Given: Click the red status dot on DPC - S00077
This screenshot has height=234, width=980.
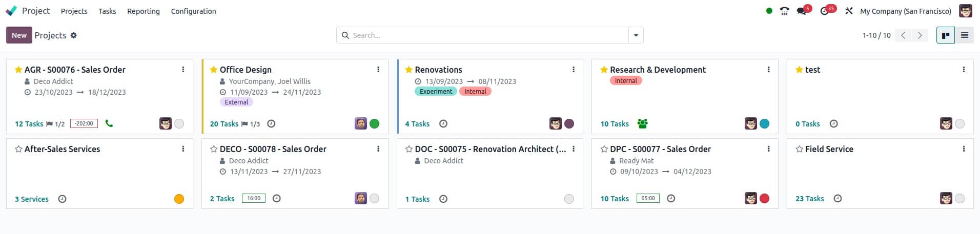Looking at the screenshot, I should tap(764, 199).
